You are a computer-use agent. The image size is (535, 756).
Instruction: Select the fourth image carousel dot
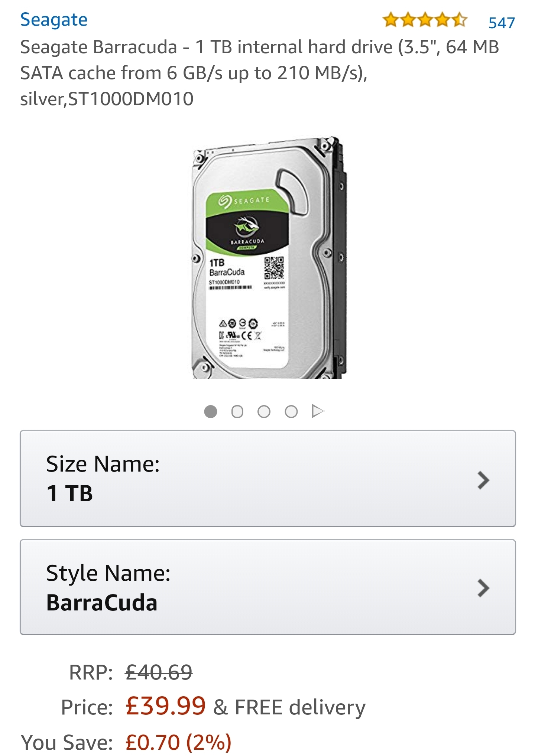(x=291, y=411)
